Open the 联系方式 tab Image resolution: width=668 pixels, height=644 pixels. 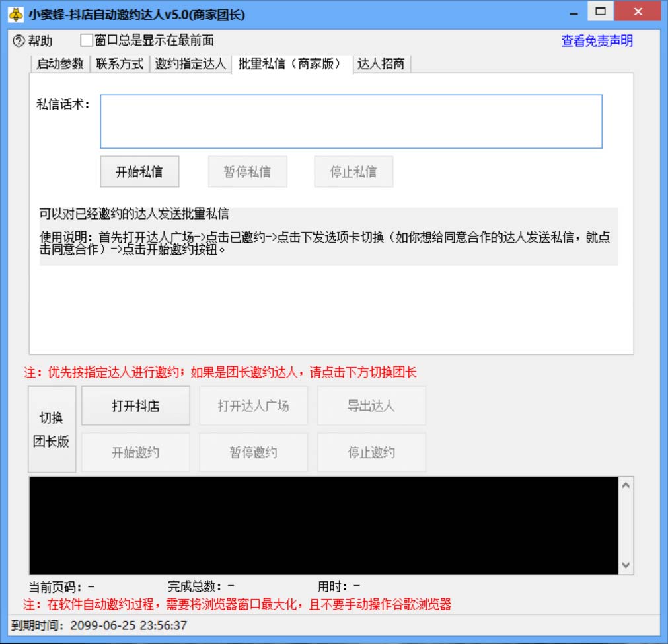click(x=119, y=64)
